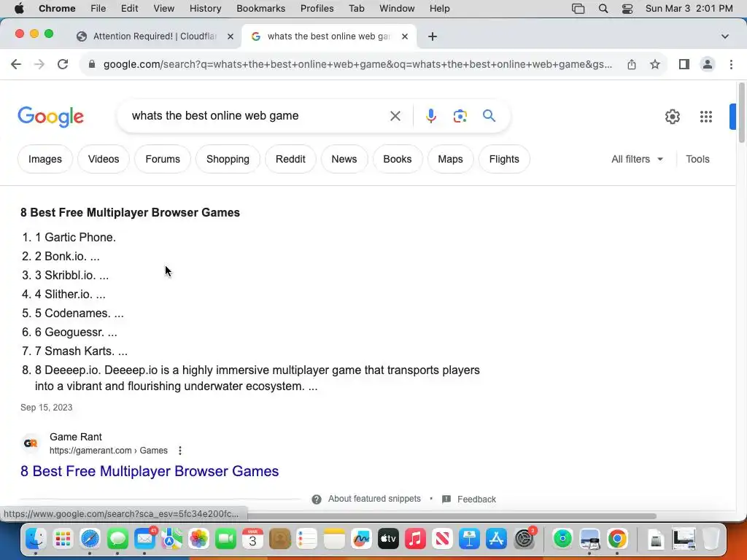The width and height of the screenshot is (747, 560).
Task: Clear the Google search box text
Action: 395,116
